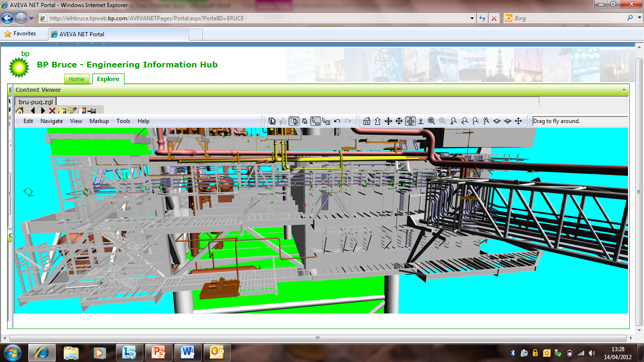Click the home view icon in viewer toolbar

click(x=366, y=121)
